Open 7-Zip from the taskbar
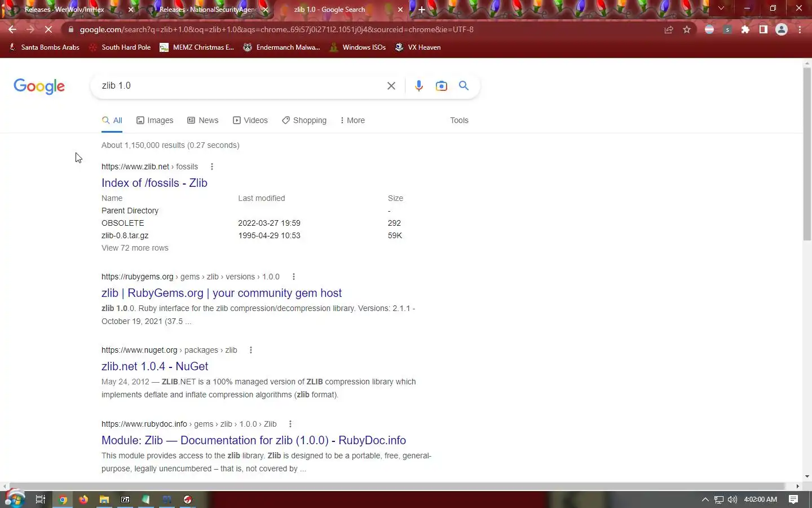The width and height of the screenshot is (812, 508). click(125, 500)
